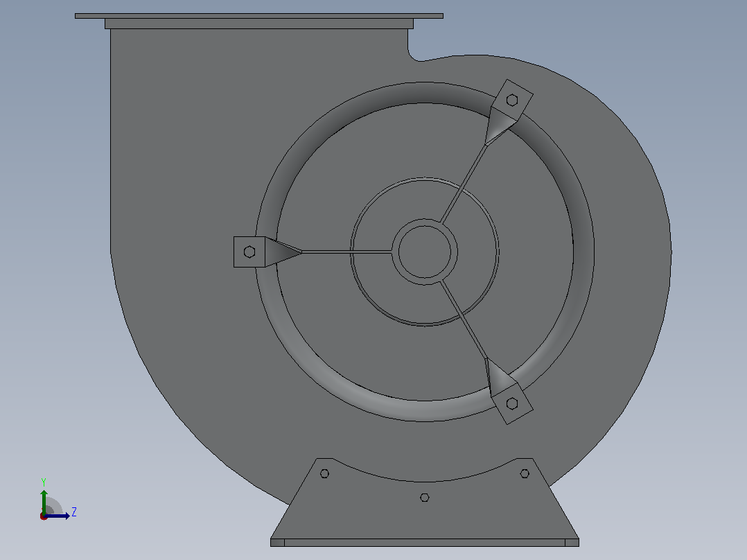Click the blue Z axis arrow of the triad
Image resolution: width=747 pixels, height=560 pixels.
tap(57, 516)
